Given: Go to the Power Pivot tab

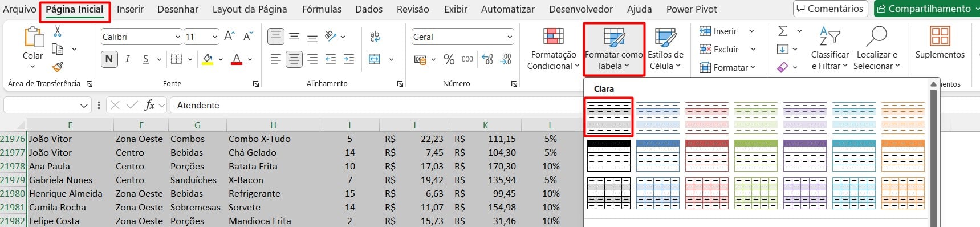Looking at the screenshot, I should pyautogui.click(x=692, y=9).
